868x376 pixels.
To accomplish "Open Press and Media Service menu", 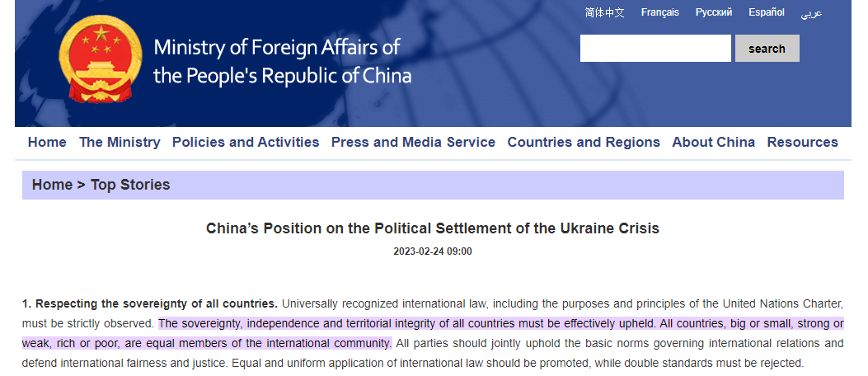I will coord(413,142).
